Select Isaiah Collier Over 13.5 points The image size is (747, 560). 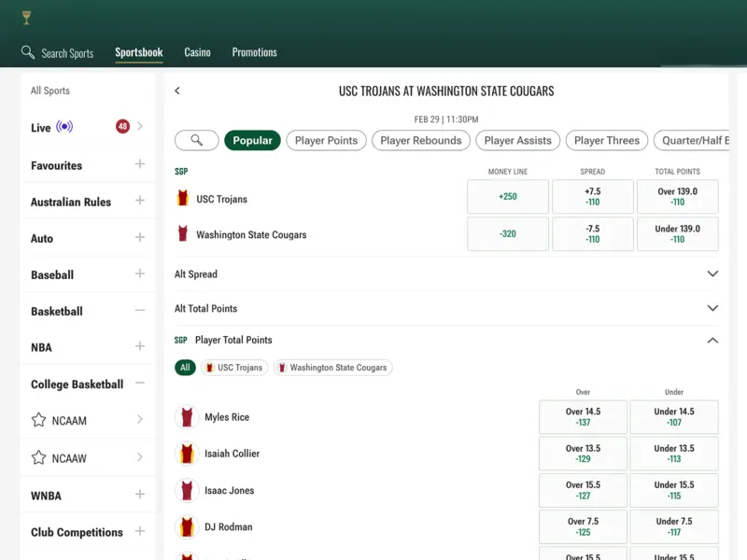(x=583, y=454)
